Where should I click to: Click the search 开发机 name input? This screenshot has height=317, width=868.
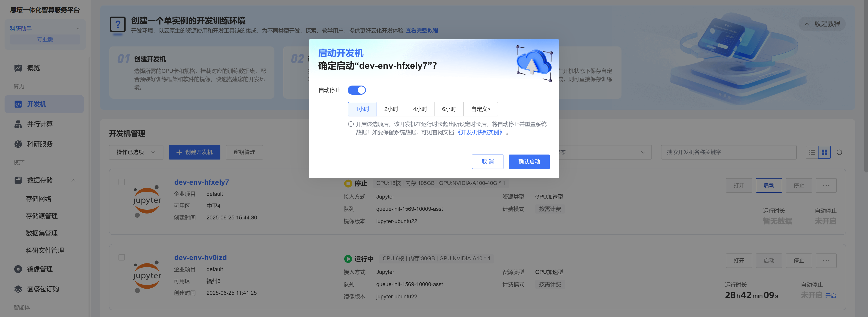pyautogui.click(x=728, y=152)
